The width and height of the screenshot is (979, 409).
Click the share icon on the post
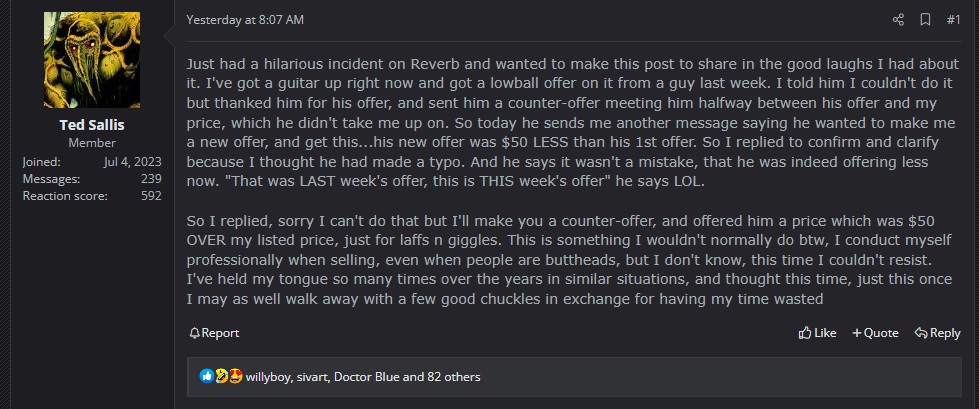point(897,19)
